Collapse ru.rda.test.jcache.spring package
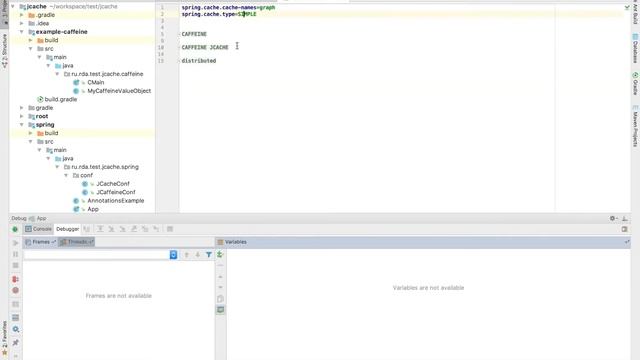The height and width of the screenshot is (360, 640). [x=57, y=167]
